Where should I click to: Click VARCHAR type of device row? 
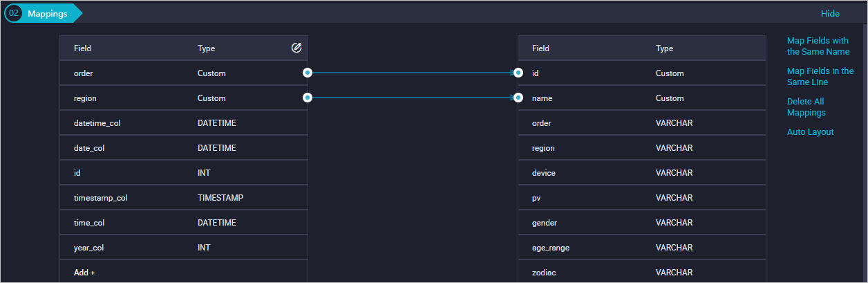[x=674, y=173]
